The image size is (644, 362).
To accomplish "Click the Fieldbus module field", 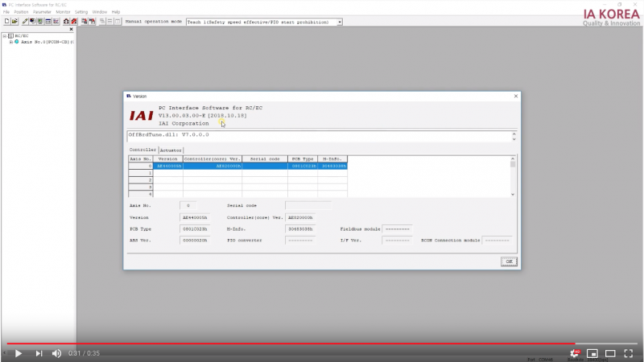I will (x=397, y=229).
